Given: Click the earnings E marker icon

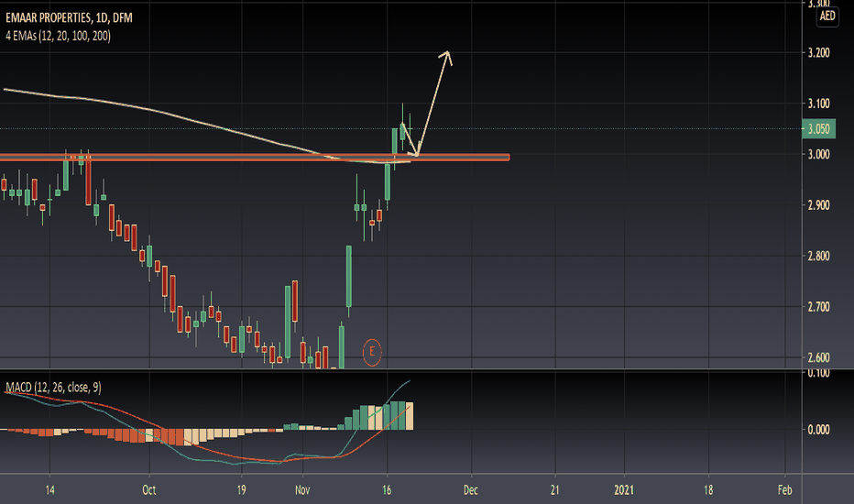Looking at the screenshot, I should coord(372,352).
